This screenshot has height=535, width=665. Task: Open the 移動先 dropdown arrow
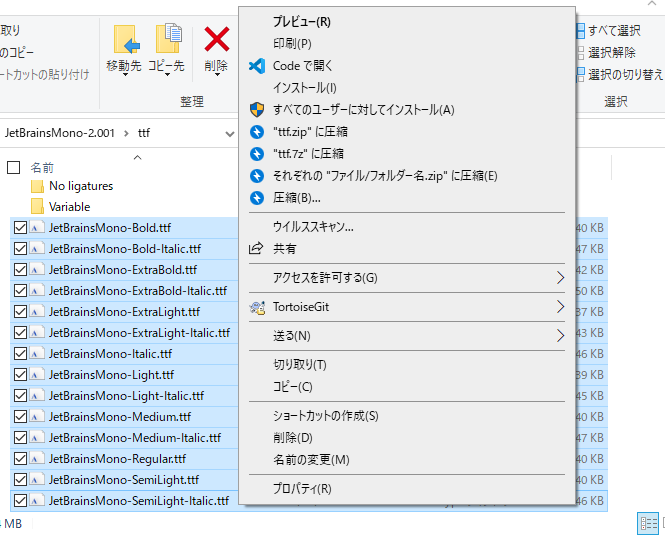(125, 75)
